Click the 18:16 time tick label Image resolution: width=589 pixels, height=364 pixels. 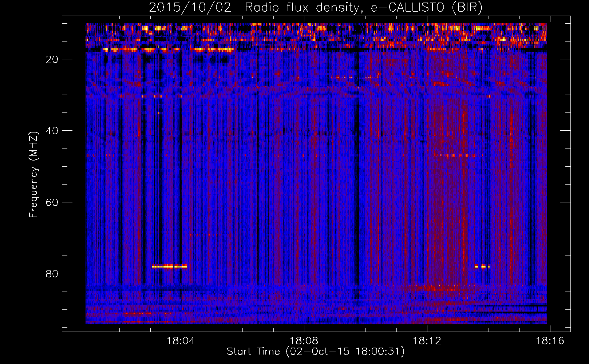(550, 341)
